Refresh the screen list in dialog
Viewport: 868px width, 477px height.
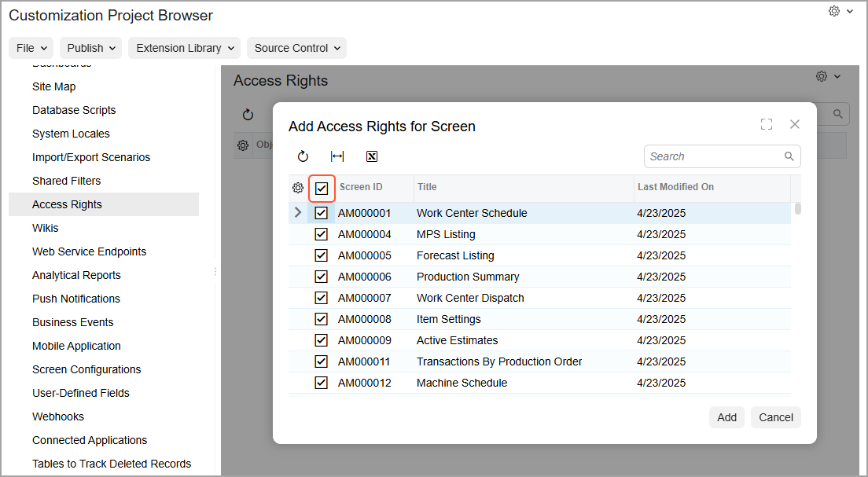(x=303, y=156)
